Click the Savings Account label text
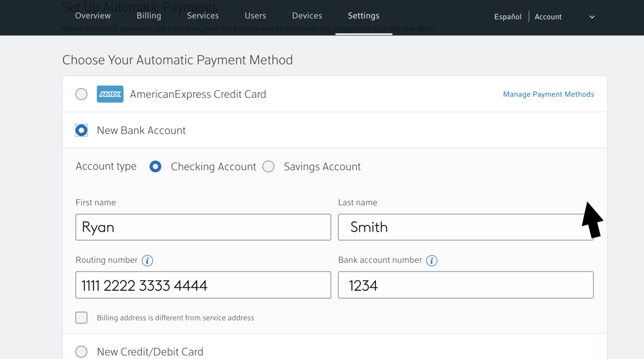This screenshot has height=359, width=644. coord(322,166)
